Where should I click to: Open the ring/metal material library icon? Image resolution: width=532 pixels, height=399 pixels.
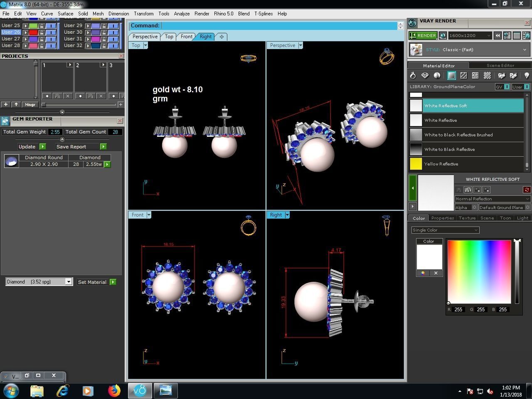point(413,76)
